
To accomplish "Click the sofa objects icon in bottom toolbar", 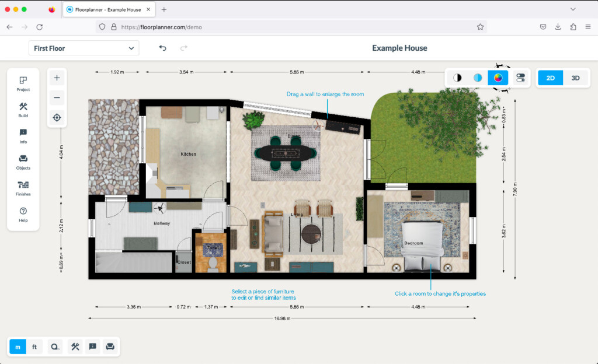I will 110,346.
